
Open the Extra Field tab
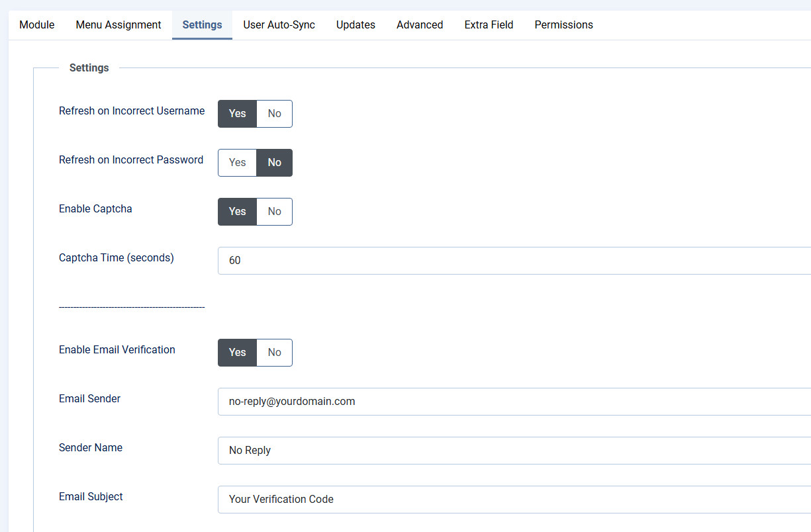[x=489, y=25]
